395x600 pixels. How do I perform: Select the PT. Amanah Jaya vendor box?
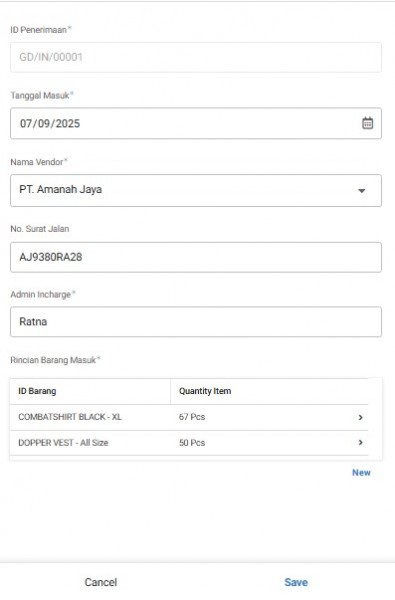(x=196, y=191)
